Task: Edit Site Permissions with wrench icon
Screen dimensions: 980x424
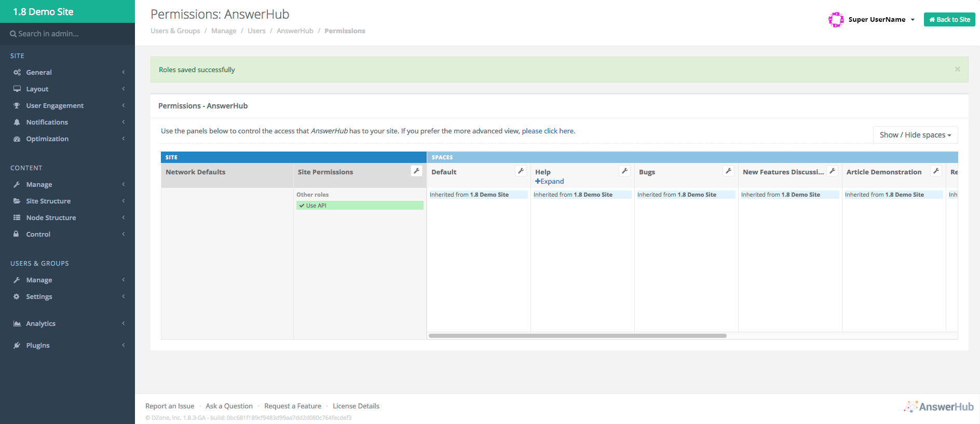Action: [x=416, y=171]
